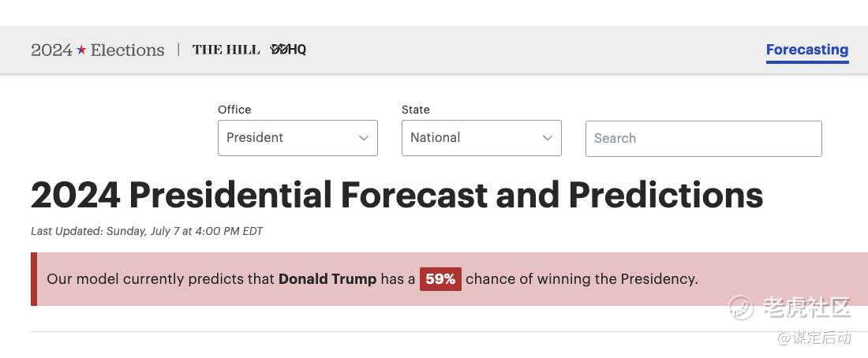Focus the Search input field
This screenshot has height=358, width=868.
tap(703, 139)
